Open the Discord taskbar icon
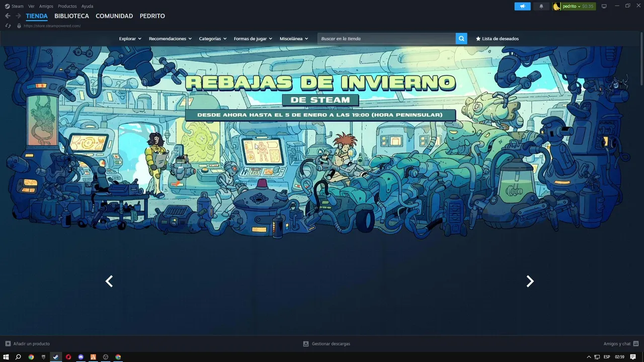The width and height of the screenshot is (644, 362). 80,357
